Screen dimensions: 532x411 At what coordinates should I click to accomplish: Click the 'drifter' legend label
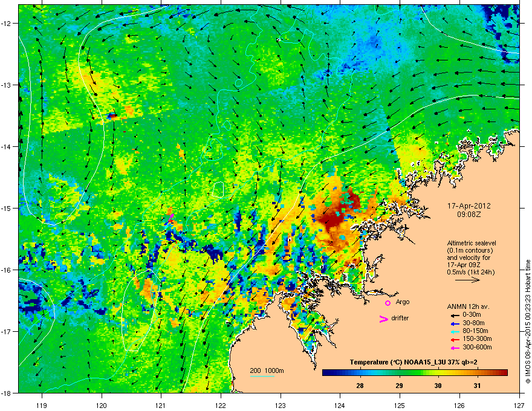pyautogui.click(x=400, y=318)
